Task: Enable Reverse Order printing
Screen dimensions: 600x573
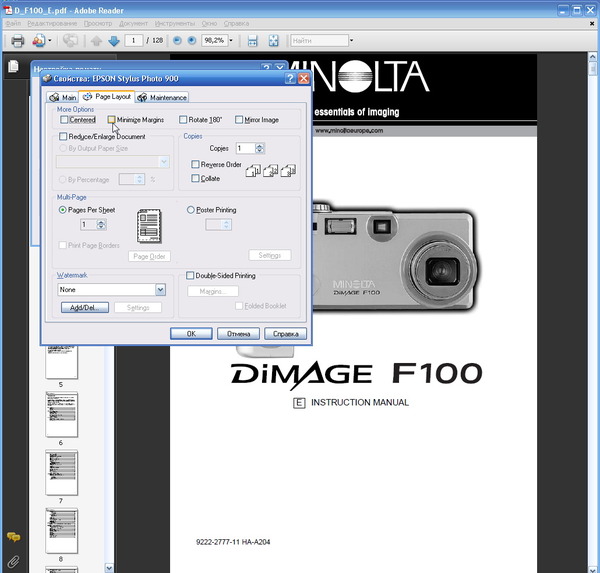Action: tap(195, 164)
